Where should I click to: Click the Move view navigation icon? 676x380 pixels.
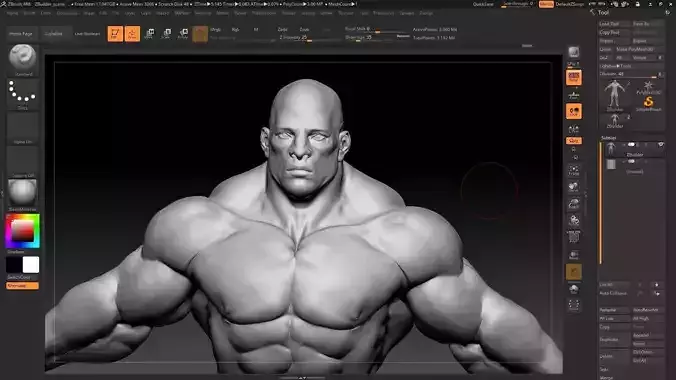click(574, 187)
